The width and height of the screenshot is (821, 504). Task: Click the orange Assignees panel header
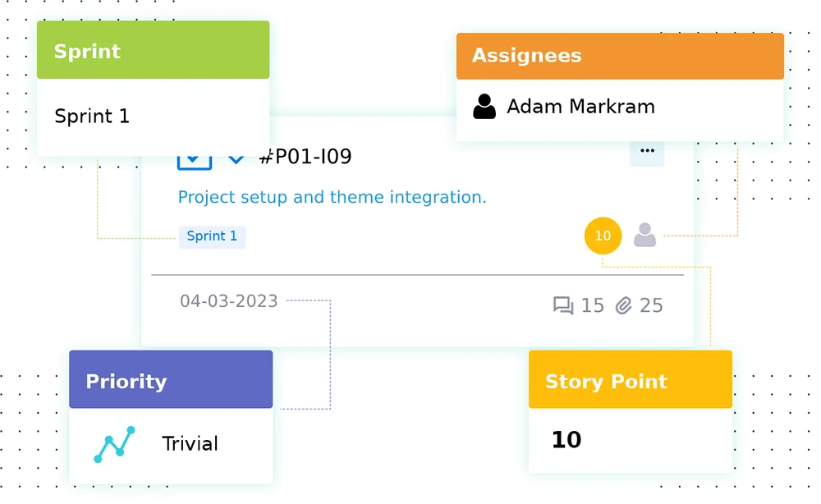click(x=620, y=56)
